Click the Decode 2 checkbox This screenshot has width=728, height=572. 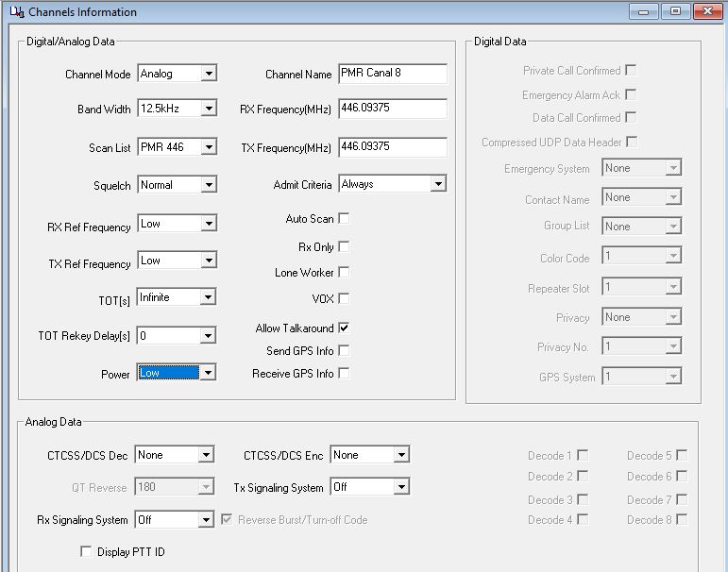pyautogui.click(x=583, y=476)
